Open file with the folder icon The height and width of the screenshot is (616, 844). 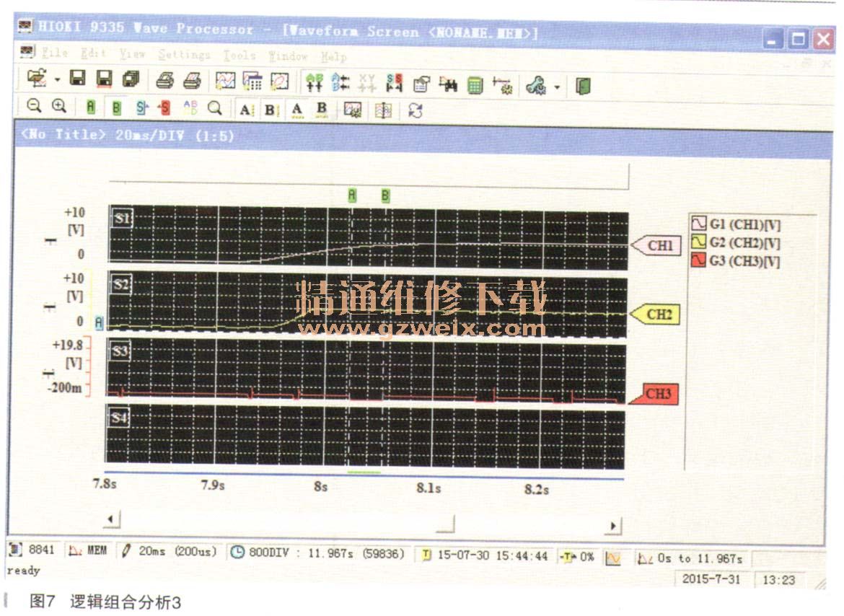(37, 79)
